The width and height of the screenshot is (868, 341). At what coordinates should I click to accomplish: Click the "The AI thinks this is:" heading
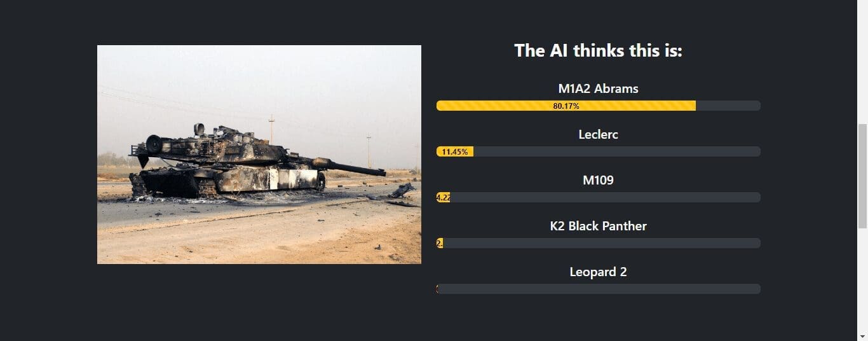click(x=598, y=50)
